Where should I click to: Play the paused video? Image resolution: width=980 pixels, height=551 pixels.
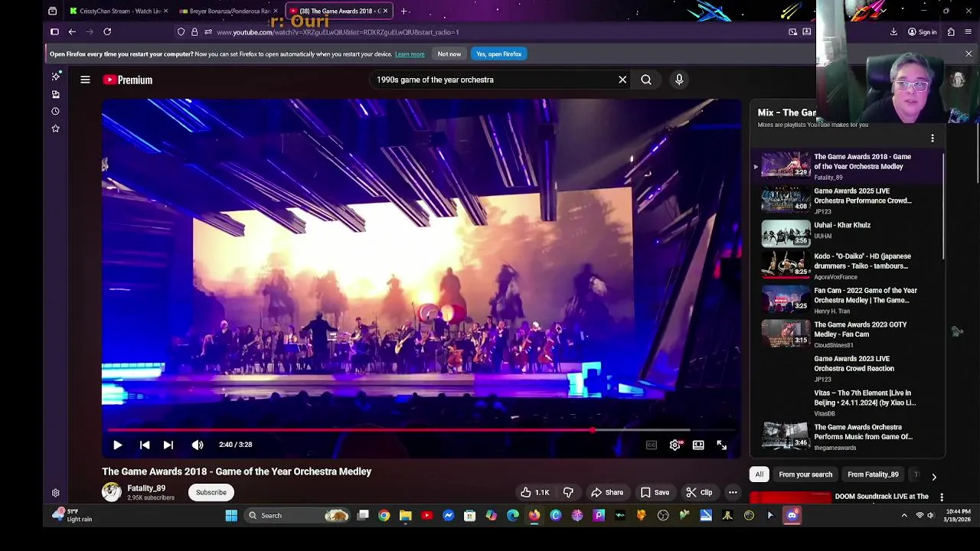(118, 445)
